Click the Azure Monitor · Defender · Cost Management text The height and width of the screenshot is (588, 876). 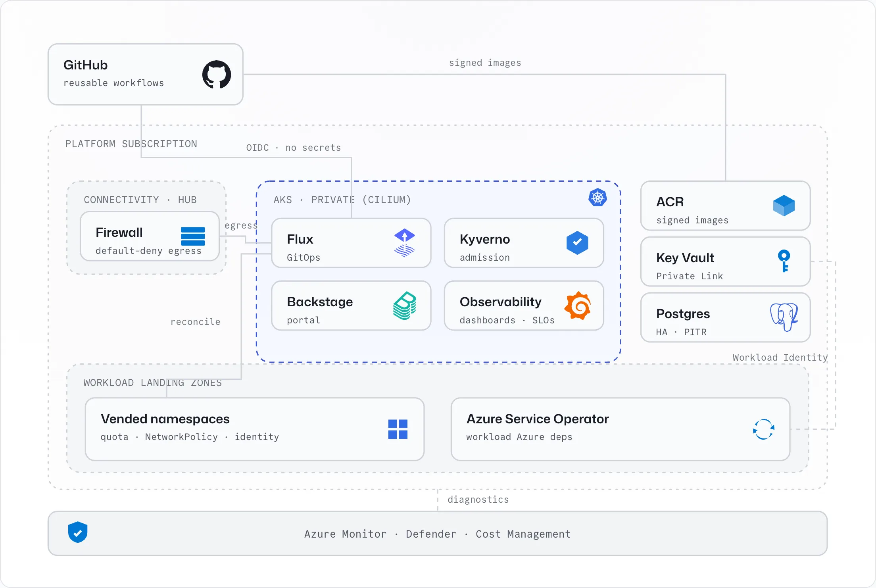(x=438, y=534)
